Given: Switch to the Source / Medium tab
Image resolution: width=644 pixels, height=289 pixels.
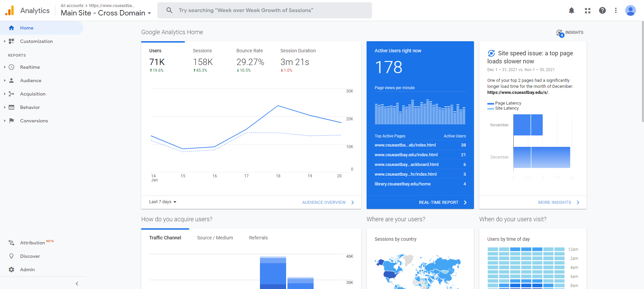Looking at the screenshot, I should (x=215, y=238).
